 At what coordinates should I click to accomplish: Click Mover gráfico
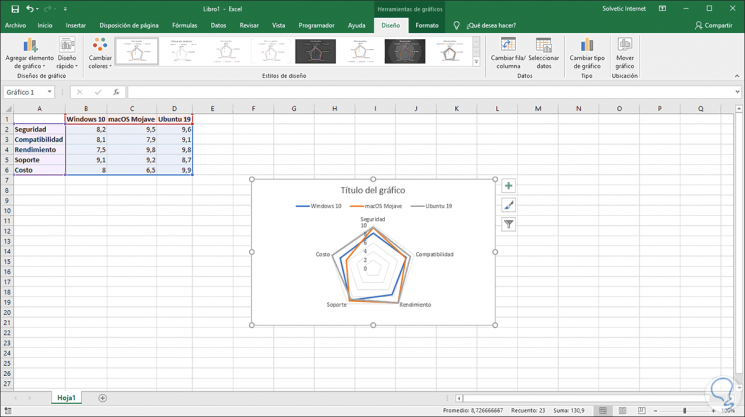(624, 53)
